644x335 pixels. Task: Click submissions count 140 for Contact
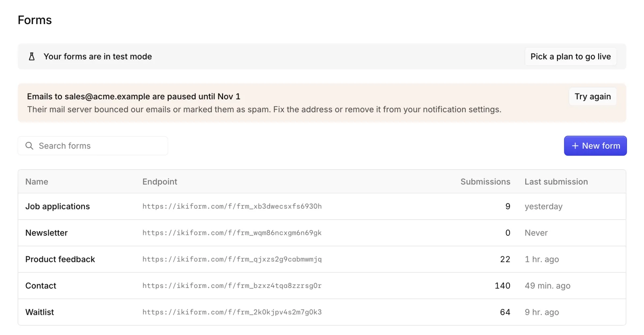point(502,286)
